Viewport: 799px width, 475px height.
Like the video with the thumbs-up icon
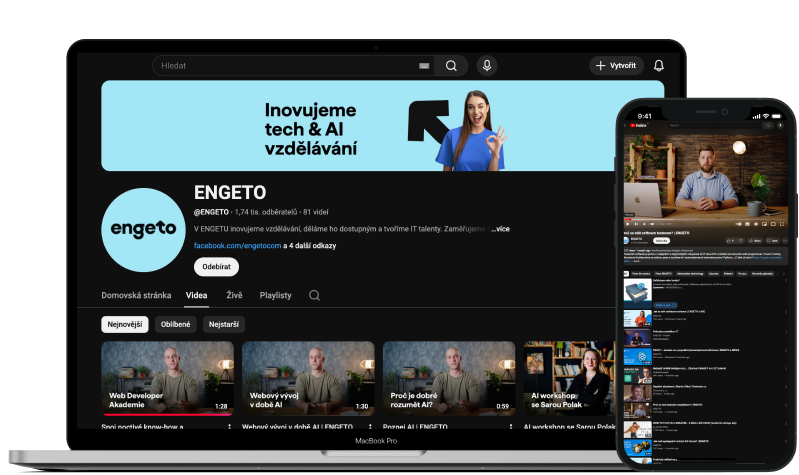tap(731, 241)
